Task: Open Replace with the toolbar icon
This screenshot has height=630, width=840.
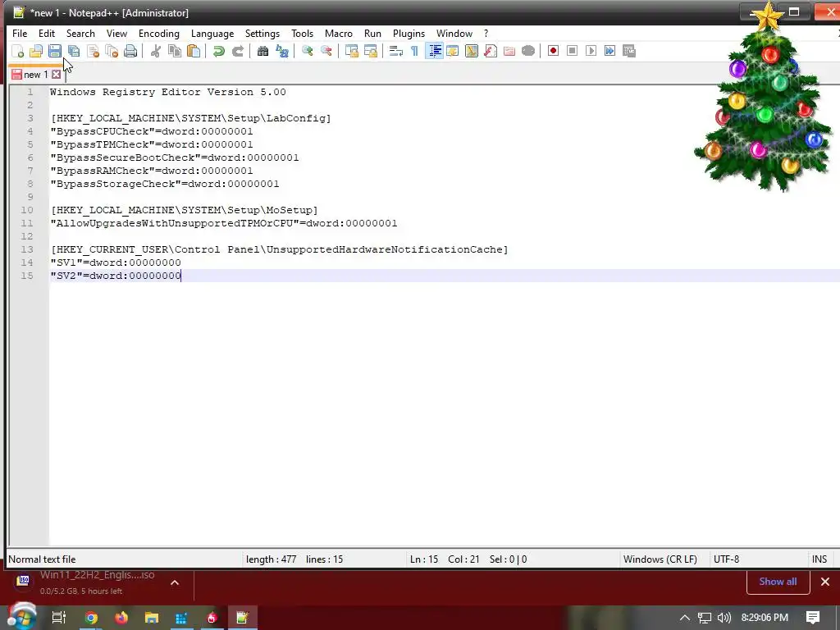Action: tap(282, 51)
